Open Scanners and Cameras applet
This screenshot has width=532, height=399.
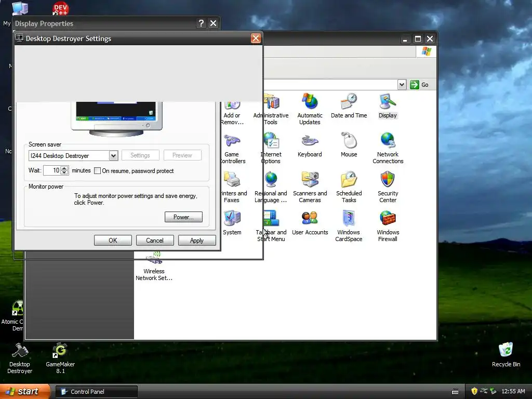(x=310, y=187)
